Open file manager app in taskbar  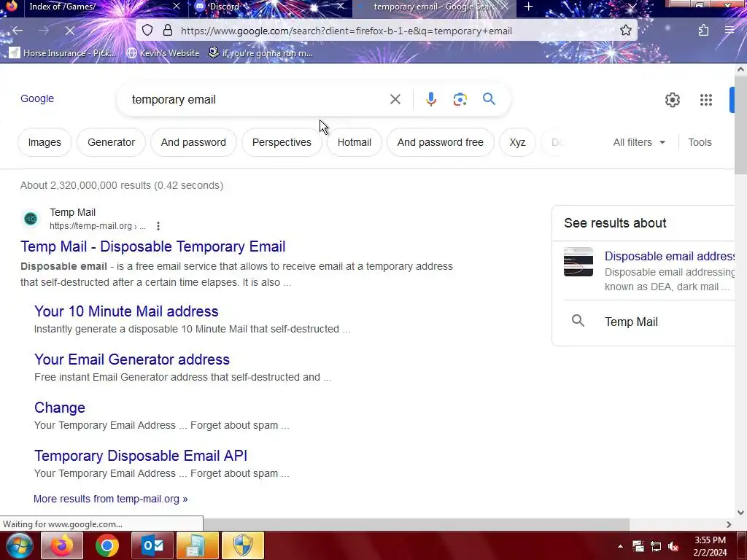(197, 545)
